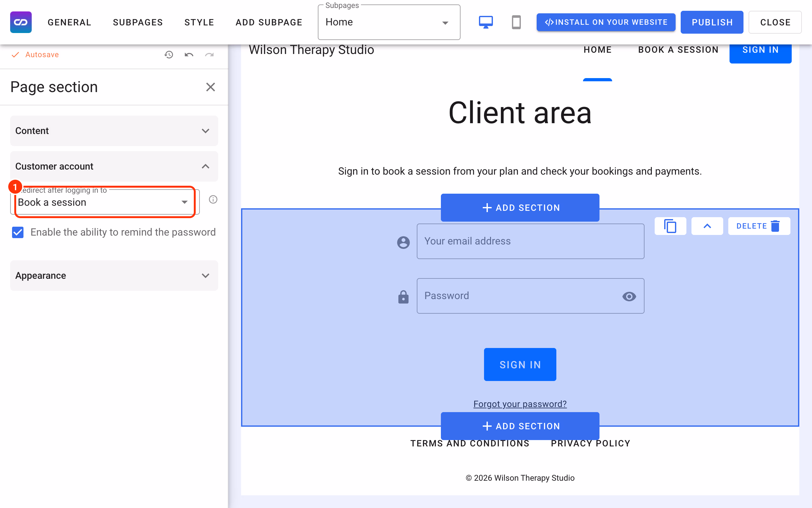Open the Forgot your password link
812x508 pixels.
pyautogui.click(x=520, y=404)
